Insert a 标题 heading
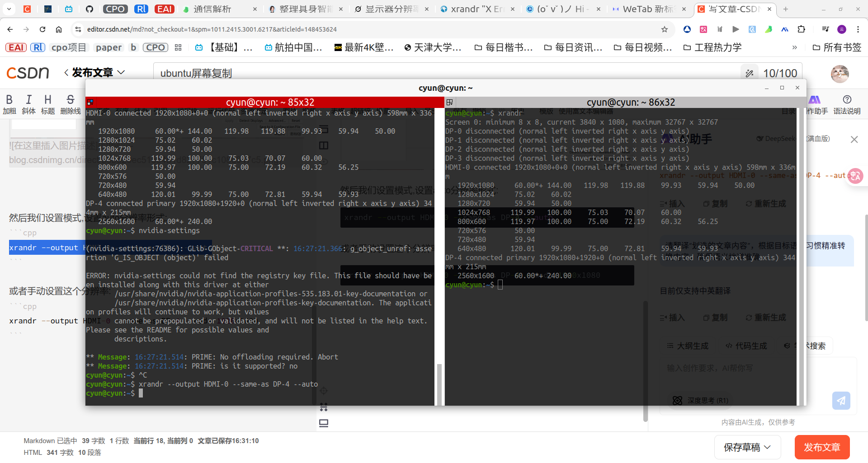Screen dimensions: 868x463 click(x=48, y=104)
